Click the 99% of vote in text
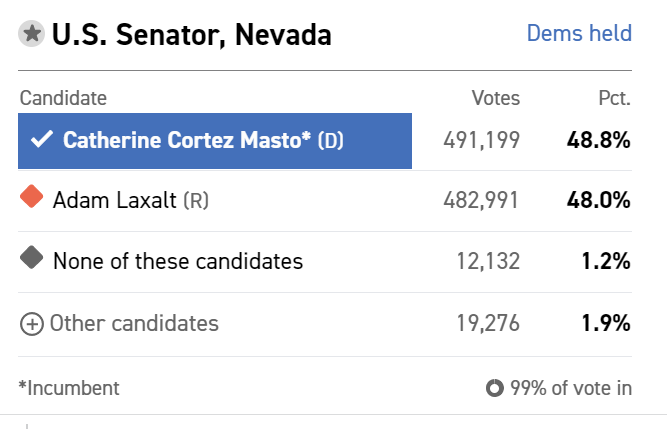Screen dimensions: 667x429 pos(571,388)
